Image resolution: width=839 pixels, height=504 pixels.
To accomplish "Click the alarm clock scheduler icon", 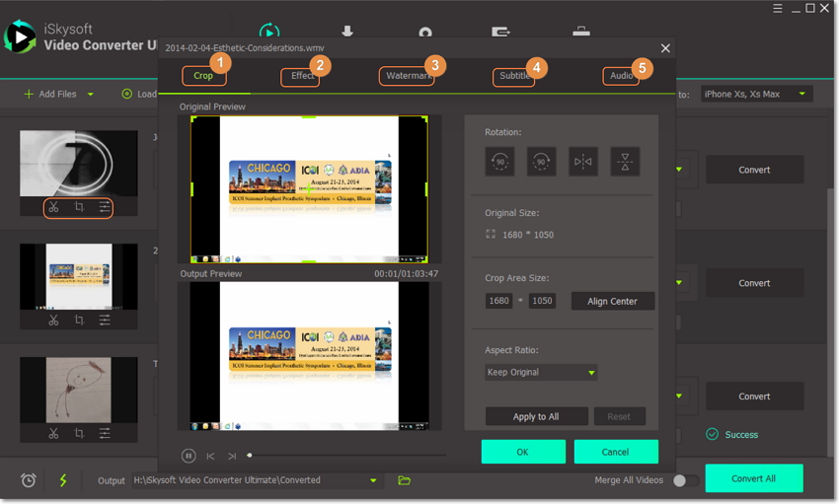I will point(29,480).
